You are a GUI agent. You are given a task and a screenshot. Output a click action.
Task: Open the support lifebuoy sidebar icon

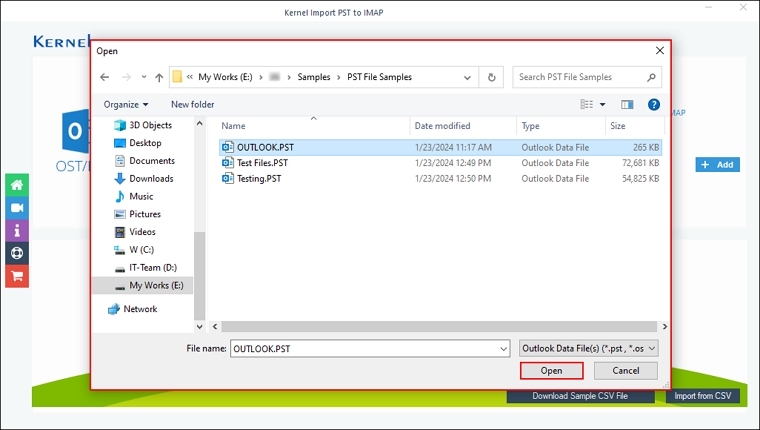click(17, 253)
